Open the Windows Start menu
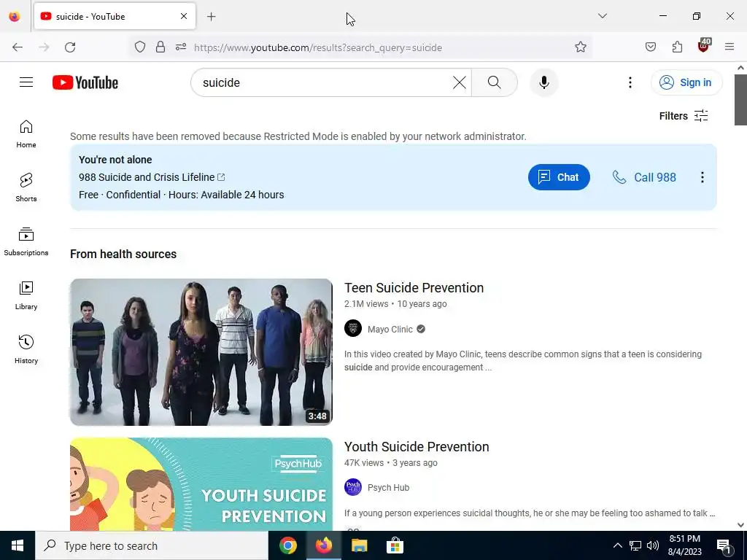Screen dimensions: 747x560 click(x=18, y=545)
